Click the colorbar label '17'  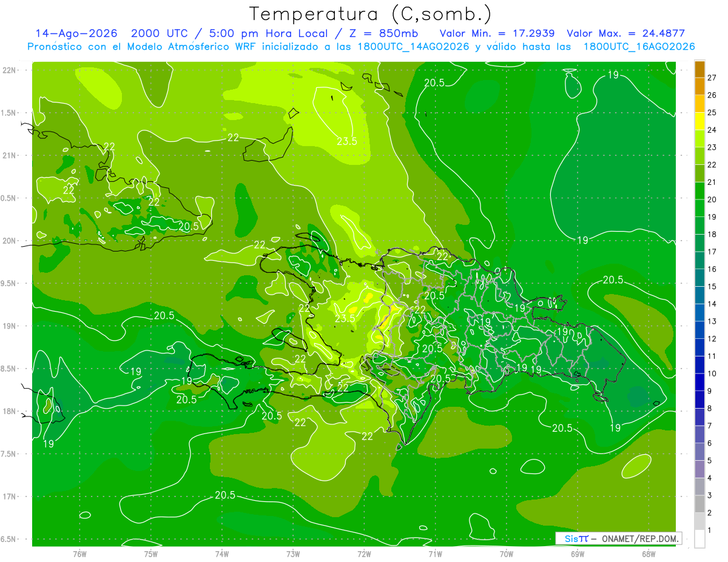(712, 252)
